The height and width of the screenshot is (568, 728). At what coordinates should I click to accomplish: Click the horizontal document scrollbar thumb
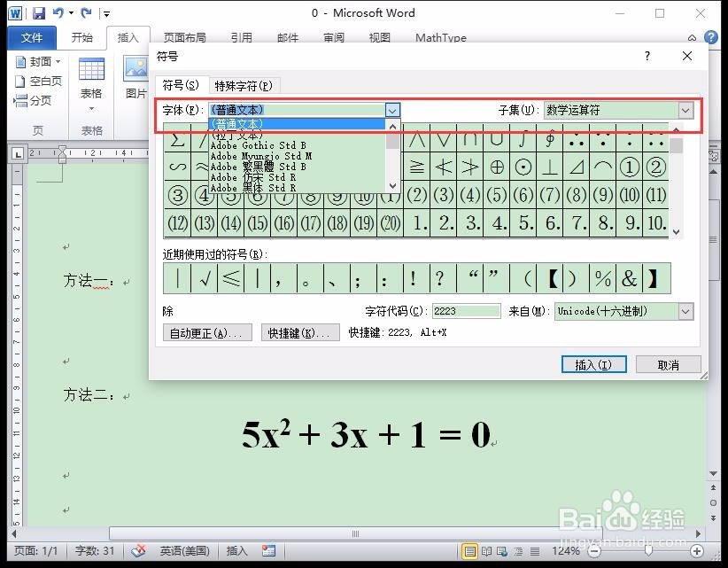356,533
